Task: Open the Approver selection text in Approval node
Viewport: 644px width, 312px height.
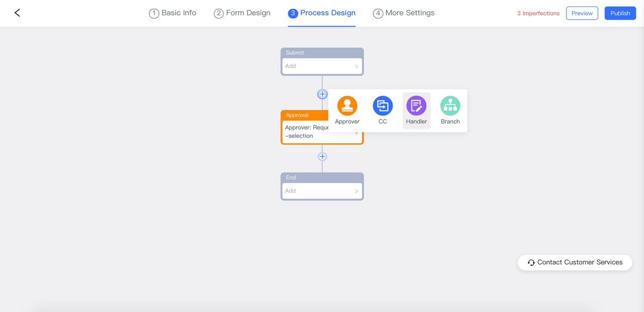Action: tap(305, 132)
